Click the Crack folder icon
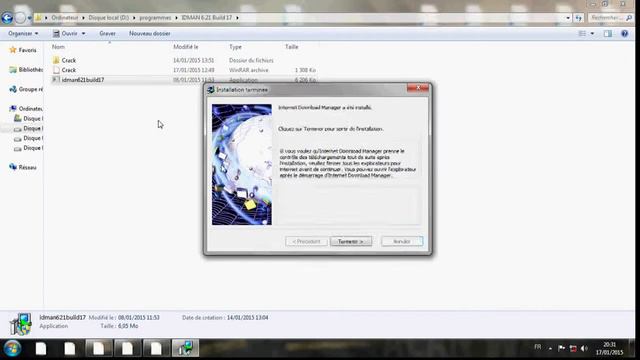Screen dimensions: 640x360 click(56, 60)
